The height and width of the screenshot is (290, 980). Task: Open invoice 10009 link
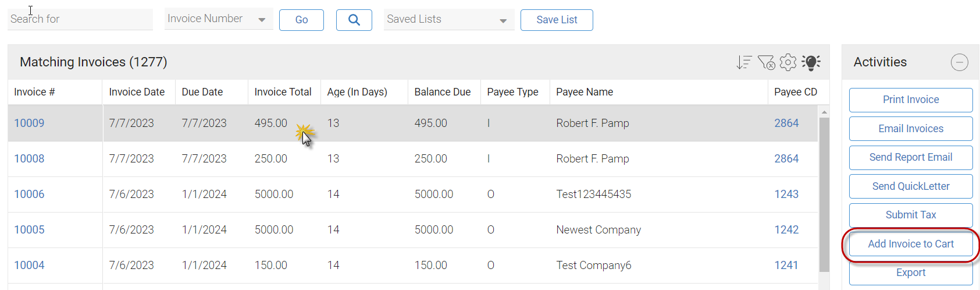click(x=29, y=123)
